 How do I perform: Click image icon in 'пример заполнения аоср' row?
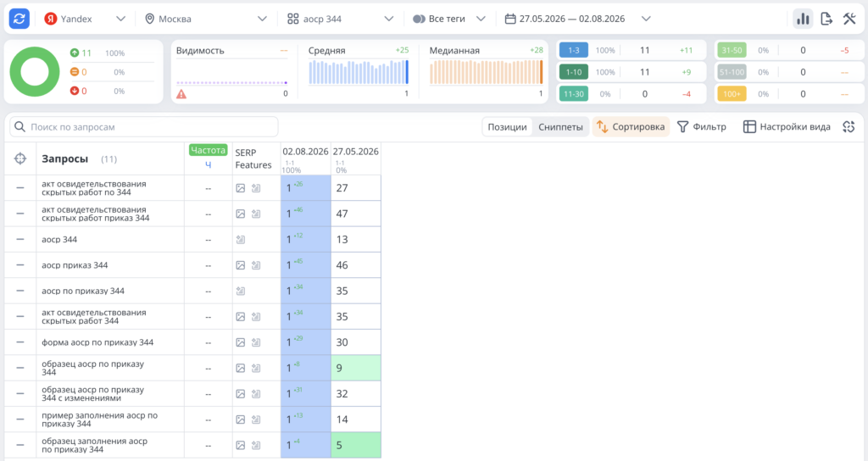tap(240, 419)
